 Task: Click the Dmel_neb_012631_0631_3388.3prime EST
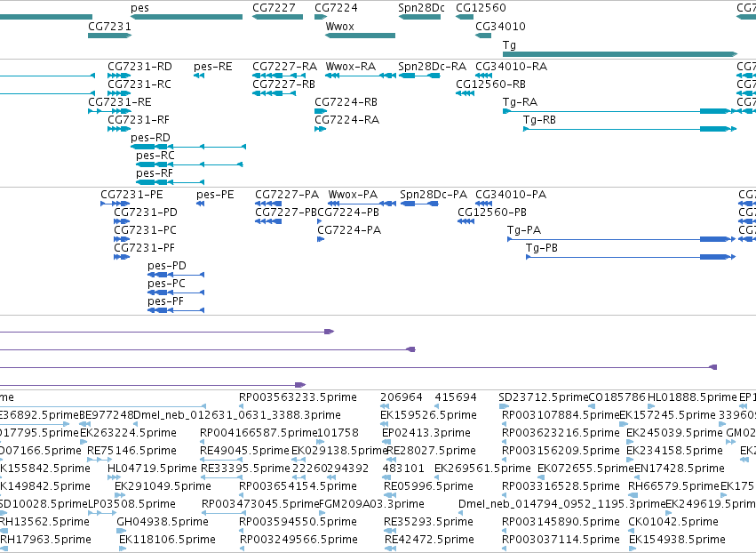236,415
